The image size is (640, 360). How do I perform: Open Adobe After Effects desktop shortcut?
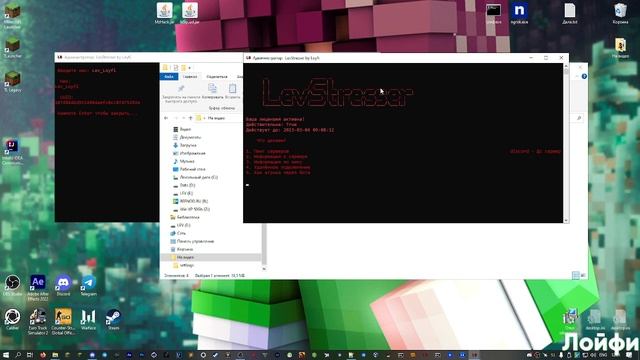click(x=38, y=287)
